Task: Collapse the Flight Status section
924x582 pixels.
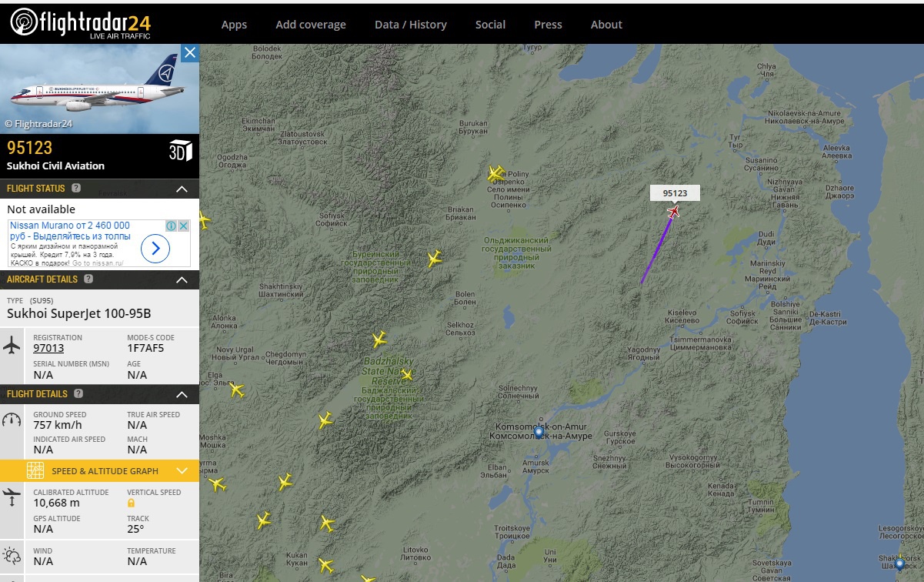Action: pos(182,189)
